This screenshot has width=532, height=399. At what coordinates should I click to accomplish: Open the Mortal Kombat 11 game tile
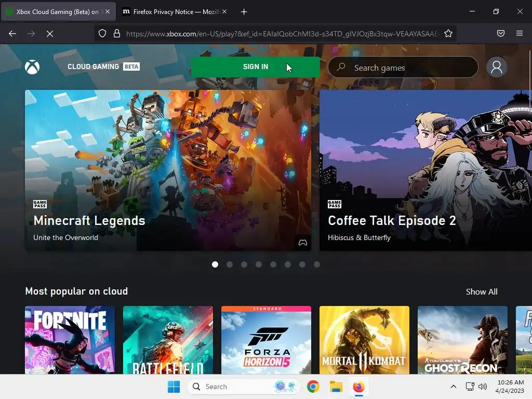click(364, 340)
